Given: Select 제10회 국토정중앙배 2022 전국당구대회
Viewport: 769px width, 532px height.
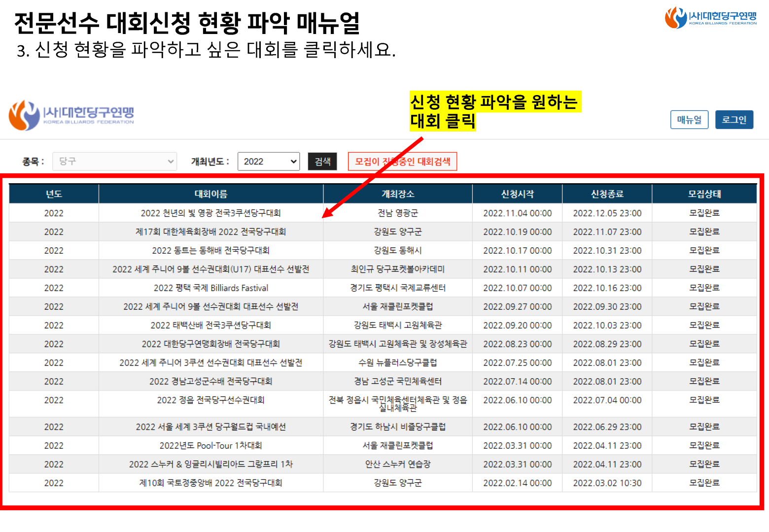Looking at the screenshot, I should point(211,483).
